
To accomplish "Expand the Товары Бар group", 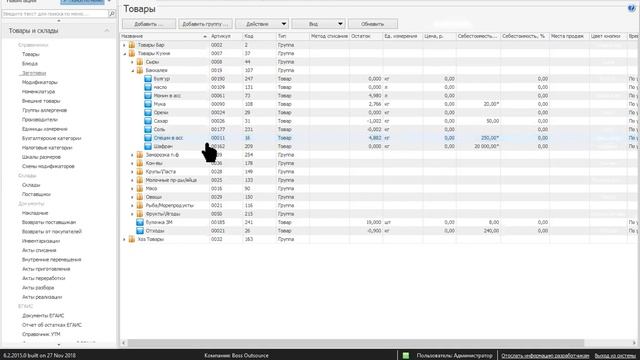I will [124, 45].
